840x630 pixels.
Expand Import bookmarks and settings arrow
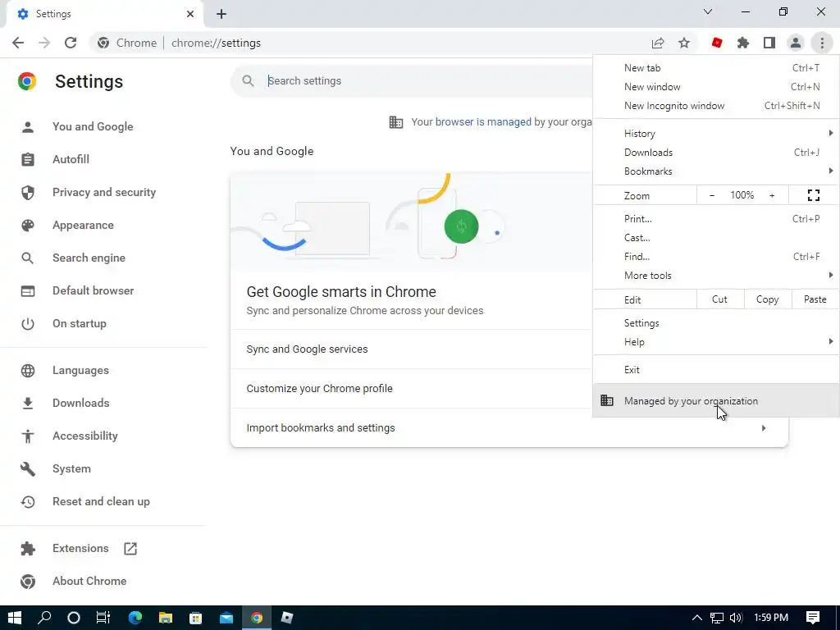click(764, 428)
